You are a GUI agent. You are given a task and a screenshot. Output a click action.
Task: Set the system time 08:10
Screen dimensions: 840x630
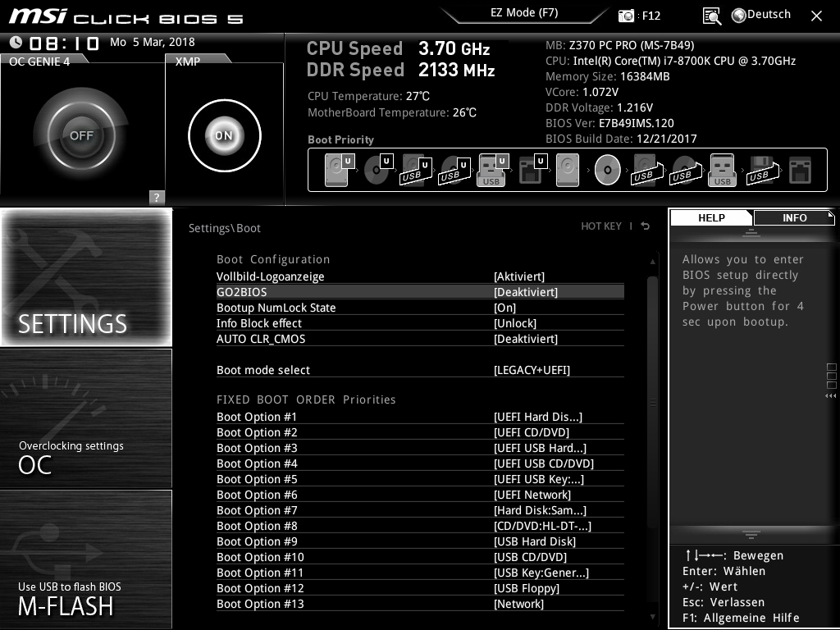click(x=64, y=43)
